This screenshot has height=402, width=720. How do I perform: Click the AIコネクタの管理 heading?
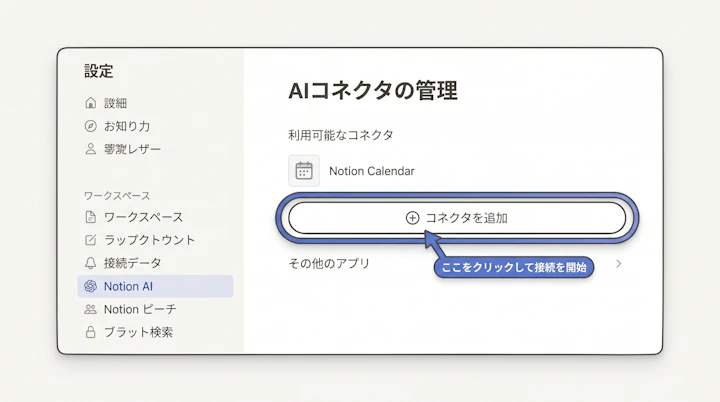pyautogui.click(x=373, y=90)
